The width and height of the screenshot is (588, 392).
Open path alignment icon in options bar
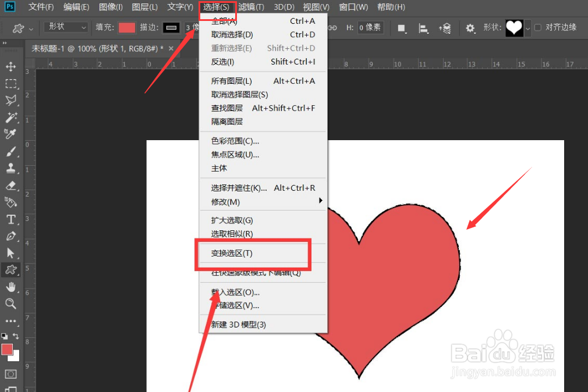(x=423, y=28)
